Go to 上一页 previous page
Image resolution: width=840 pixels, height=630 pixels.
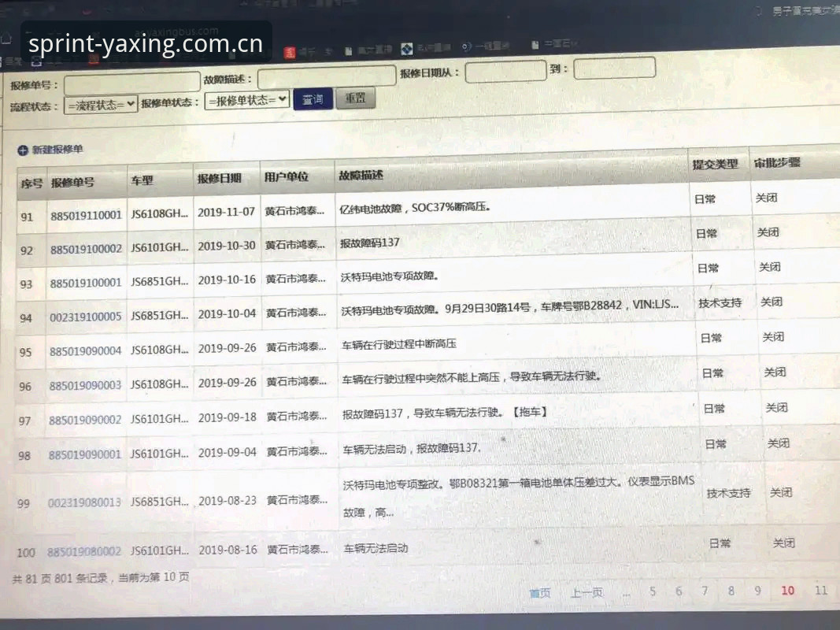[x=587, y=592]
